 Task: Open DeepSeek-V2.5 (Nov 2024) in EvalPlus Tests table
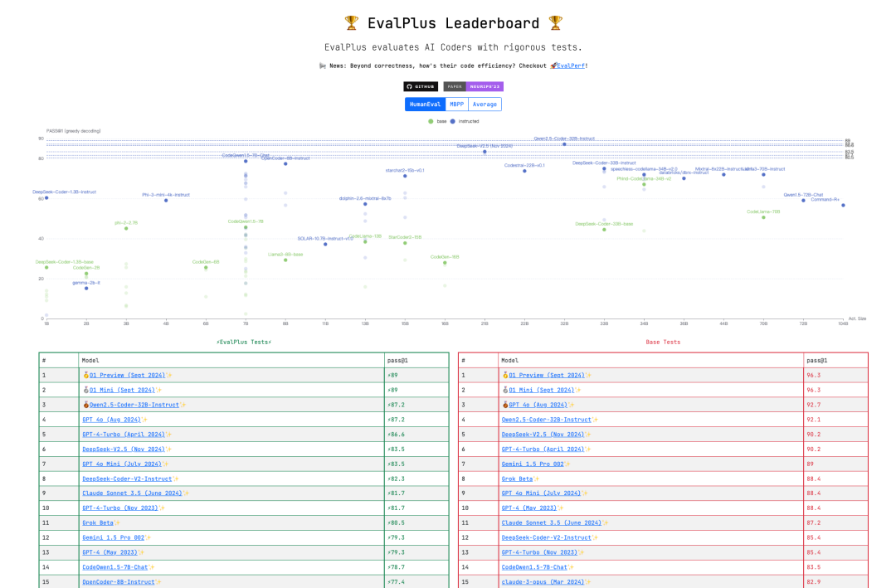[x=124, y=450]
